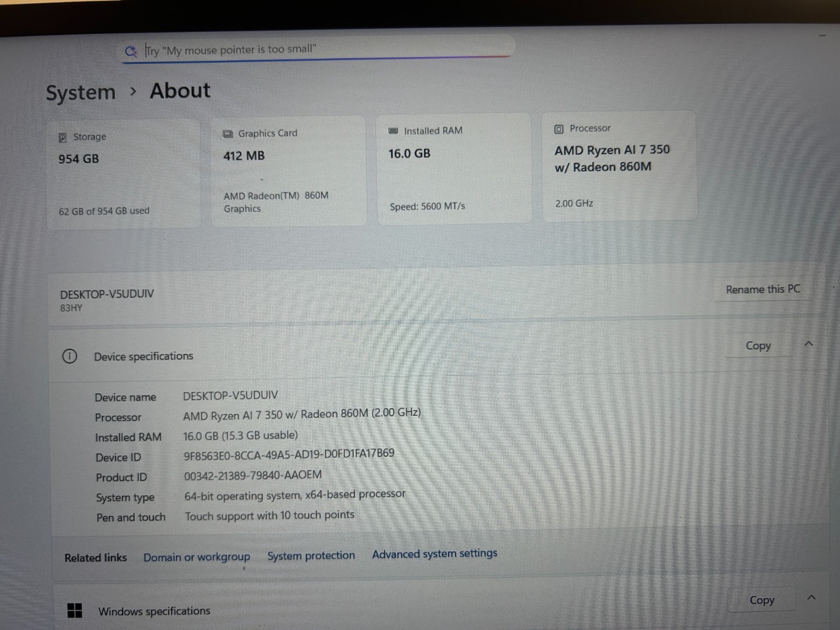Image resolution: width=840 pixels, height=630 pixels.
Task: Click the System type label
Action: click(125, 497)
